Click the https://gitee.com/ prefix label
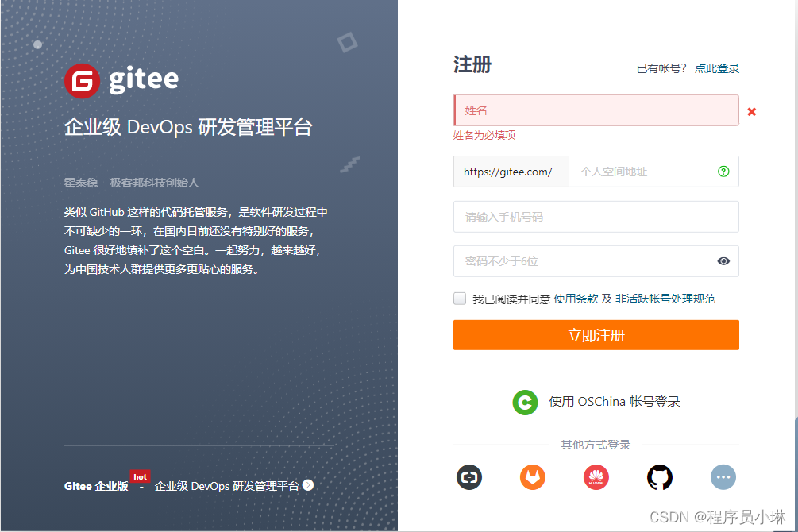 [511, 172]
